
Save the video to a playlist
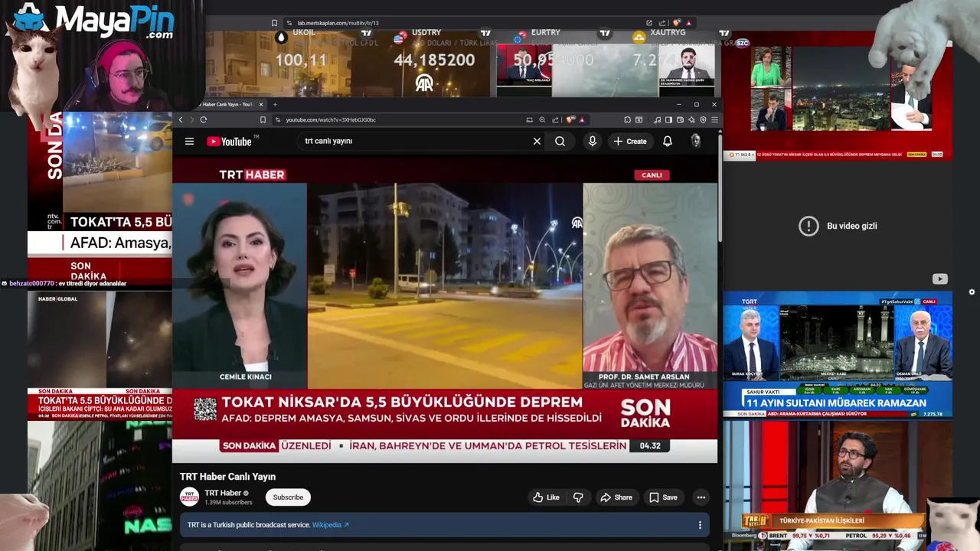(663, 497)
